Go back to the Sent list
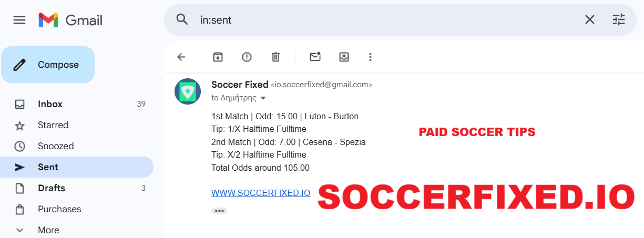Screen dimensions: 644x238 coord(181,57)
